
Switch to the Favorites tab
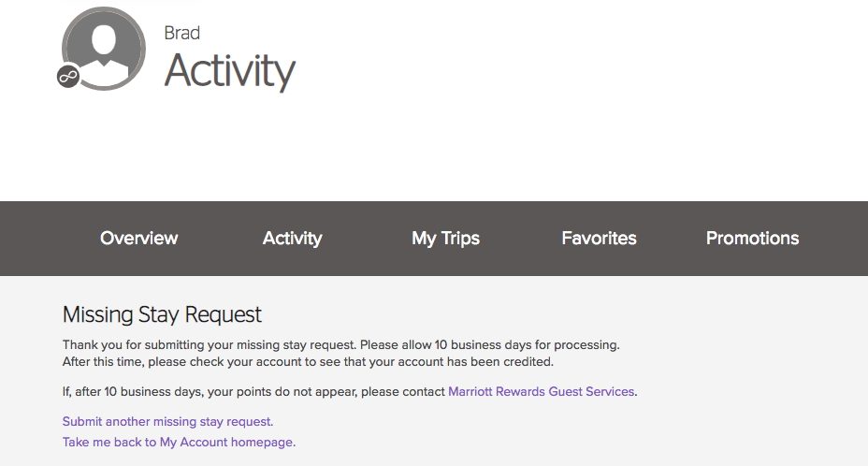pos(599,239)
